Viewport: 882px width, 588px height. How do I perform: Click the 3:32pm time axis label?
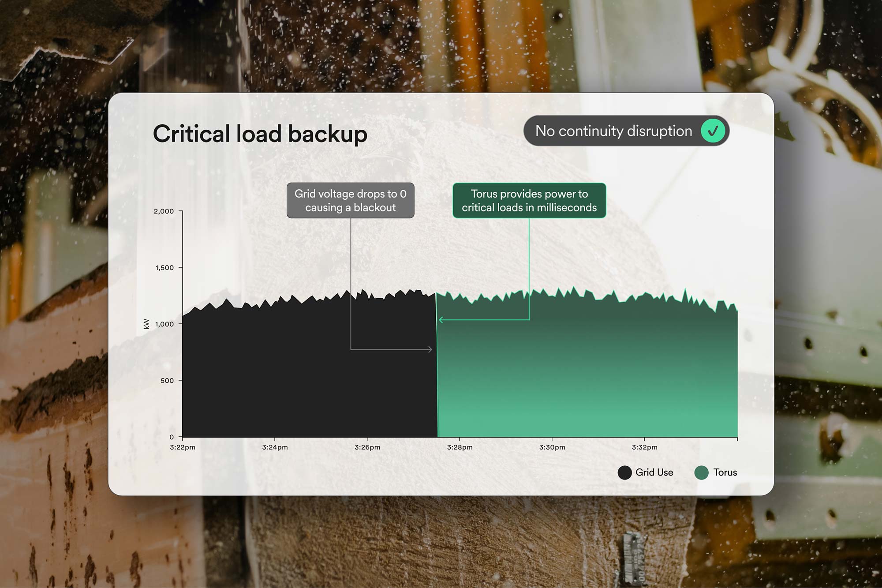point(644,447)
